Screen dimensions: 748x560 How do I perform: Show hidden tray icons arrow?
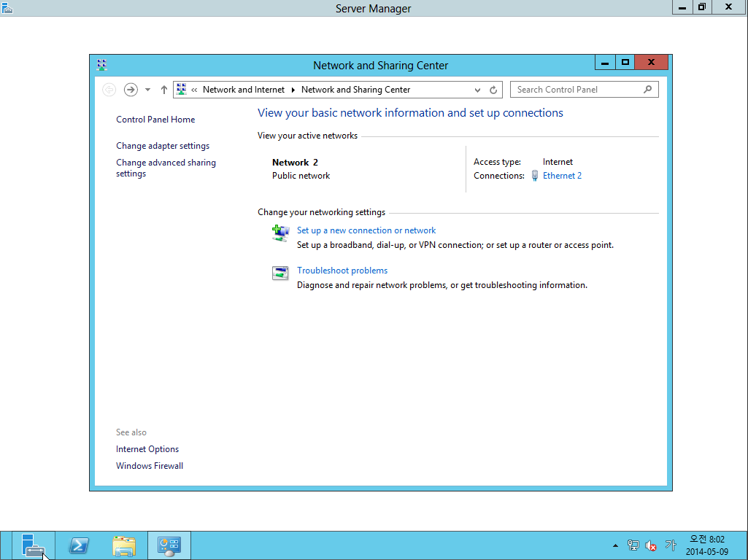[x=615, y=545]
